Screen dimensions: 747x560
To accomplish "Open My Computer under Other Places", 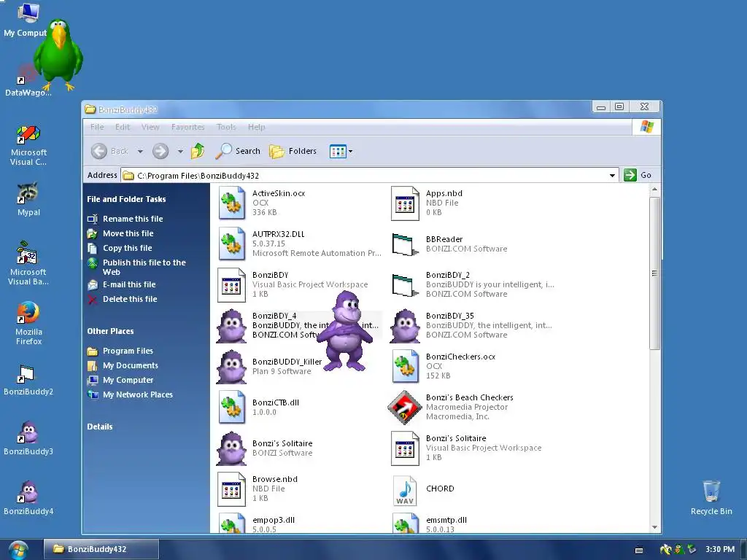I will coord(128,380).
